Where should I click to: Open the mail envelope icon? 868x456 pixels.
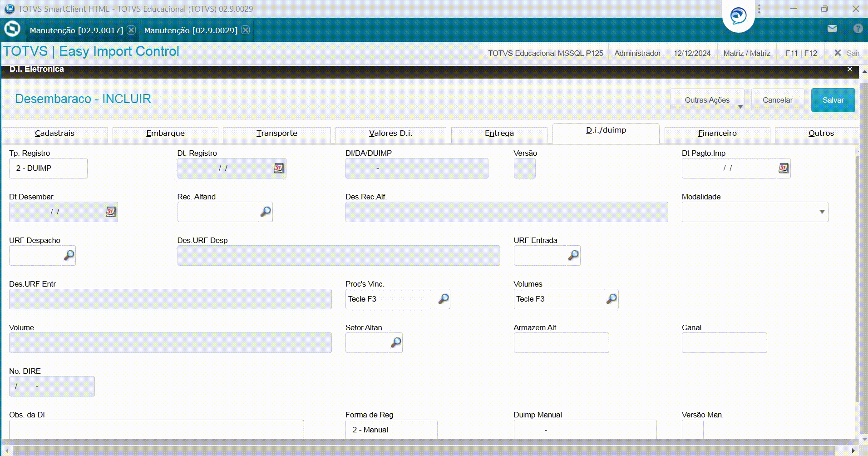[832, 29]
